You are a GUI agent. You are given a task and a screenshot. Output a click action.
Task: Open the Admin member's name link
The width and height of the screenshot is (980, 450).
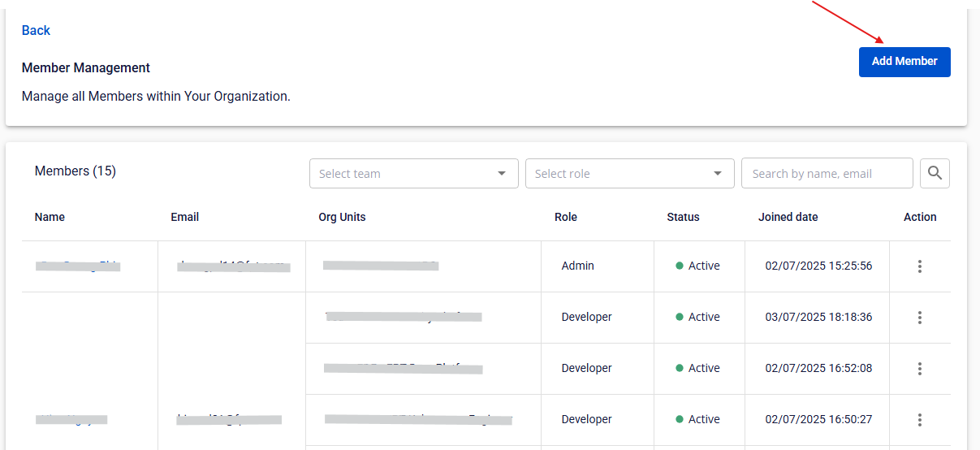pos(78,266)
